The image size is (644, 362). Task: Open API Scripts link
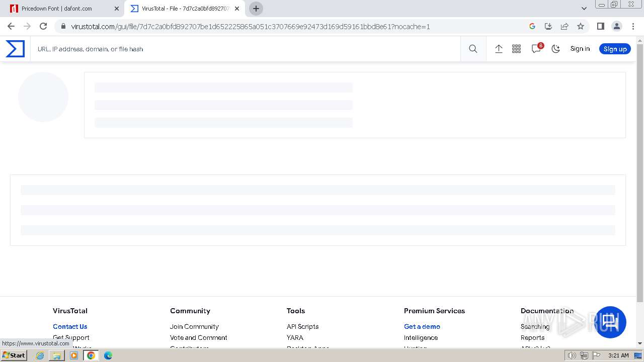click(x=302, y=326)
